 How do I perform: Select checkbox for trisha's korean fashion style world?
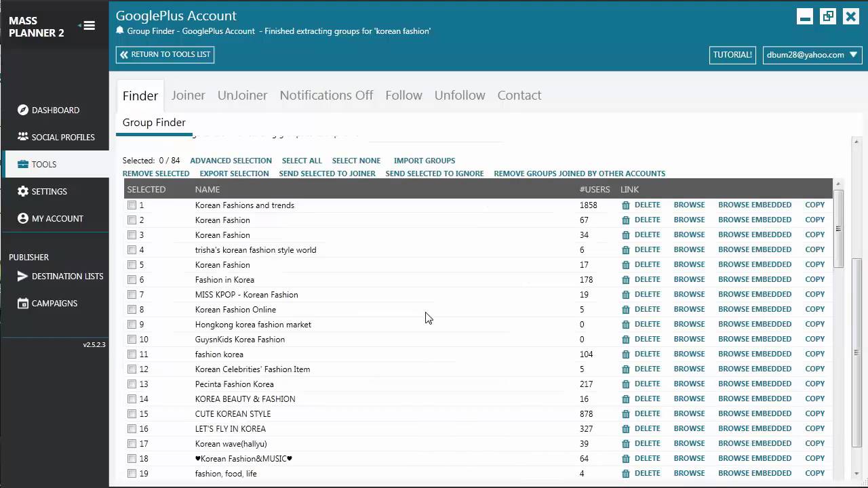132,250
